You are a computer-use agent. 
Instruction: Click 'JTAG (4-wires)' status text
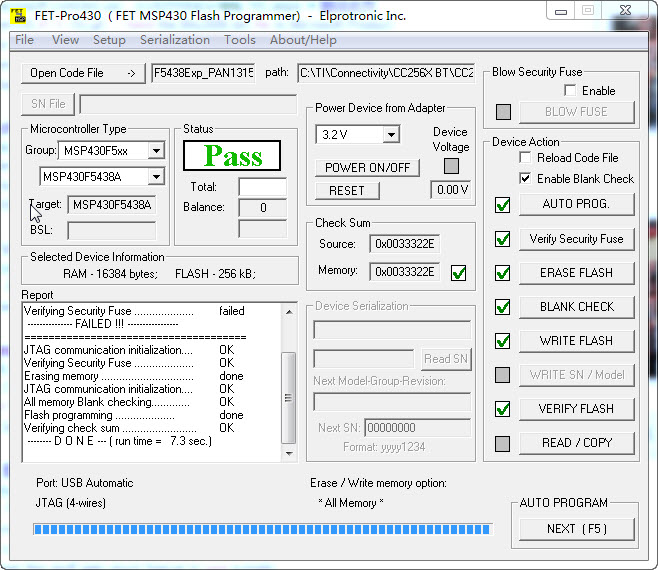click(x=70, y=503)
